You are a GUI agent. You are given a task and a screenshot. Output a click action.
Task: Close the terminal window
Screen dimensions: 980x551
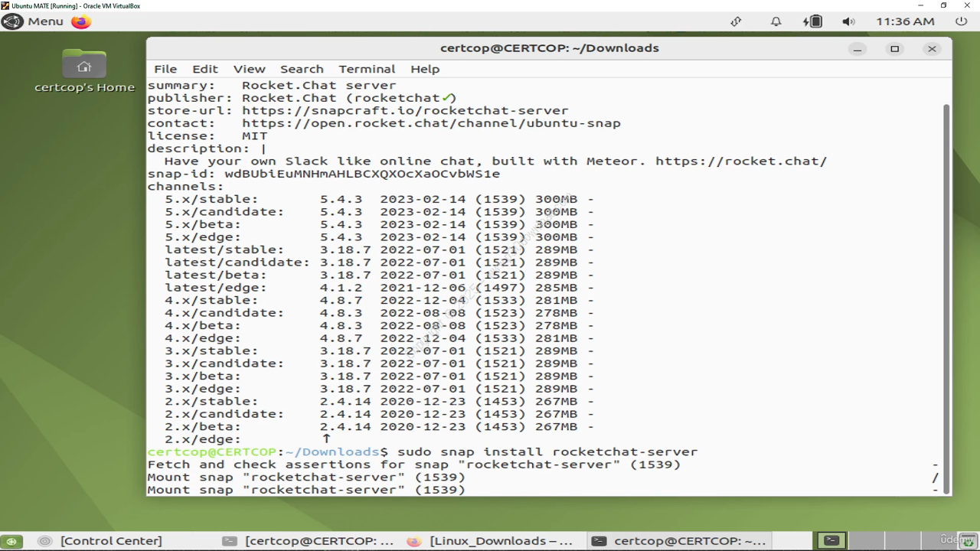(932, 48)
